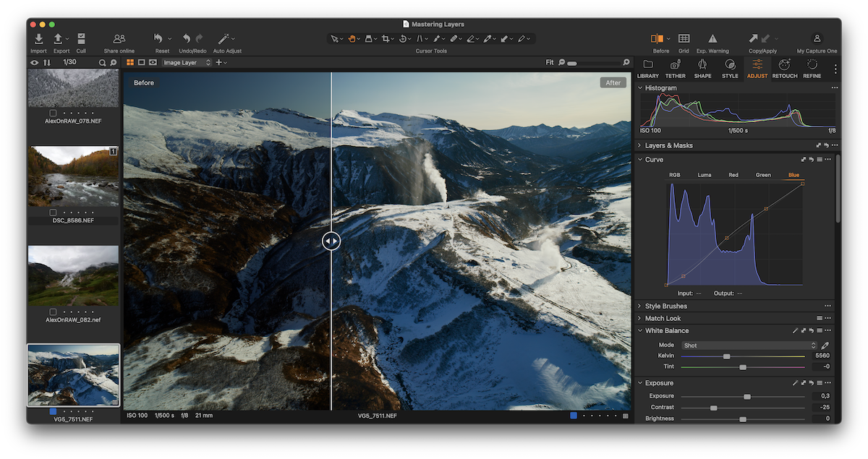
Task: Zoom in using the viewer magnifier
Action: pyautogui.click(x=626, y=63)
